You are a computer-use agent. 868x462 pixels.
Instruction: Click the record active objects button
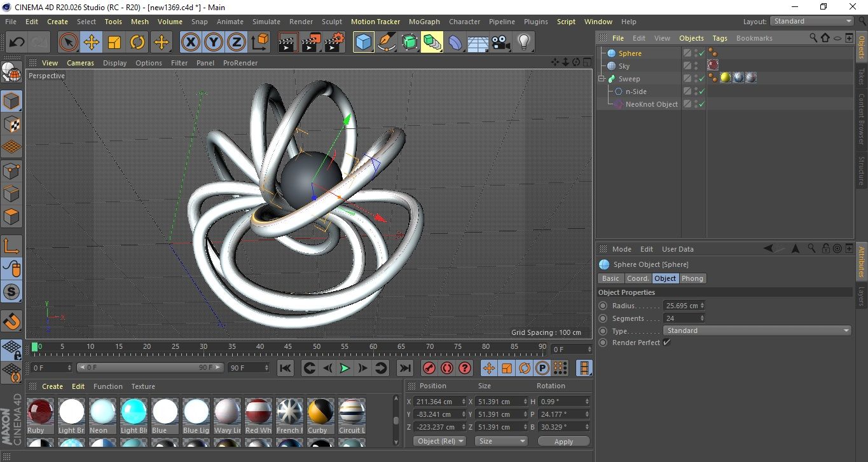[x=429, y=368]
